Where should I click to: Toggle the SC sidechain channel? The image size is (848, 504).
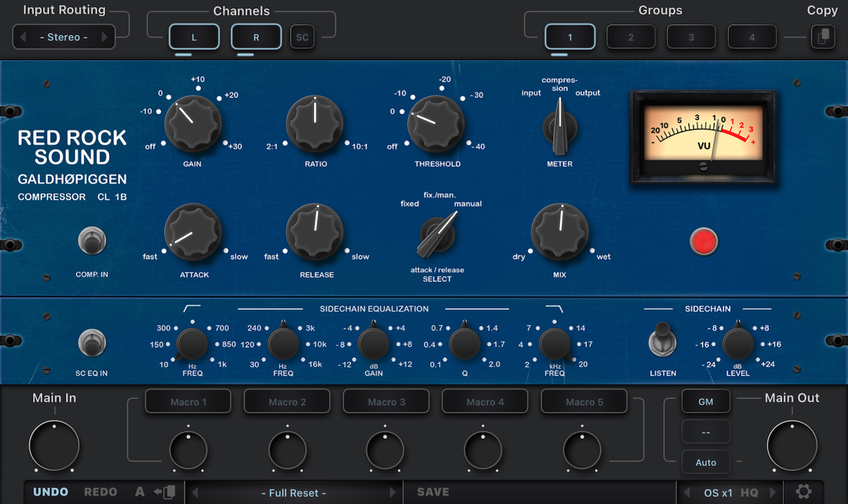(x=302, y=37)
